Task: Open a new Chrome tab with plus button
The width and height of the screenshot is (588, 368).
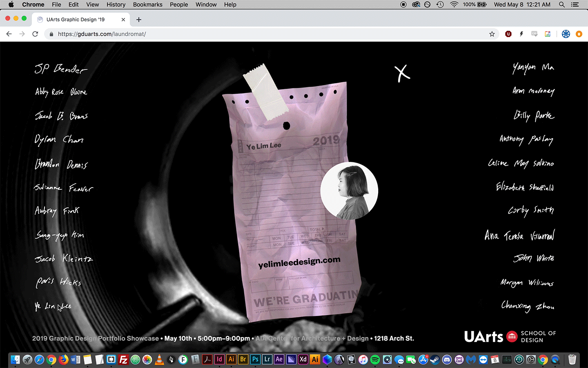Action: [x=139, y=20]
